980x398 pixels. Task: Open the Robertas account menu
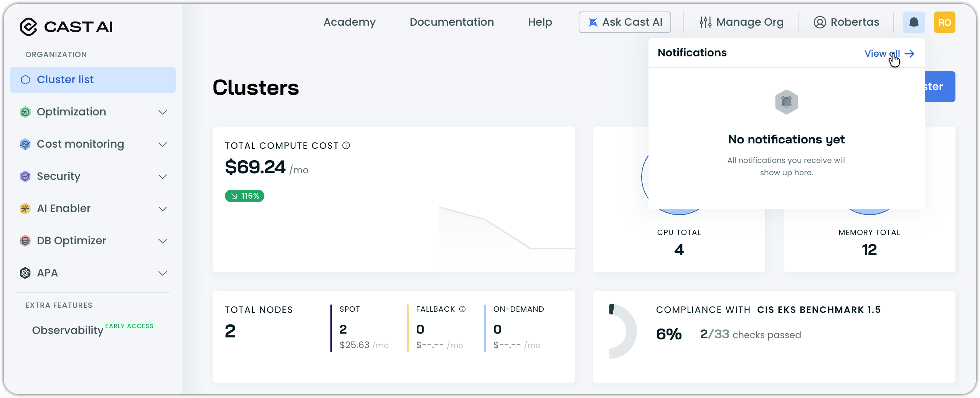[846, 22]
